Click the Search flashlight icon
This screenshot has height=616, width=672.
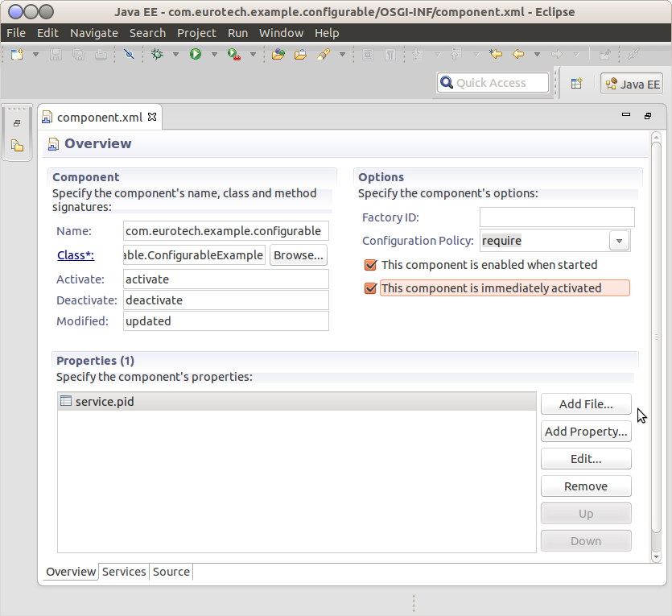[x=324, y=55]
